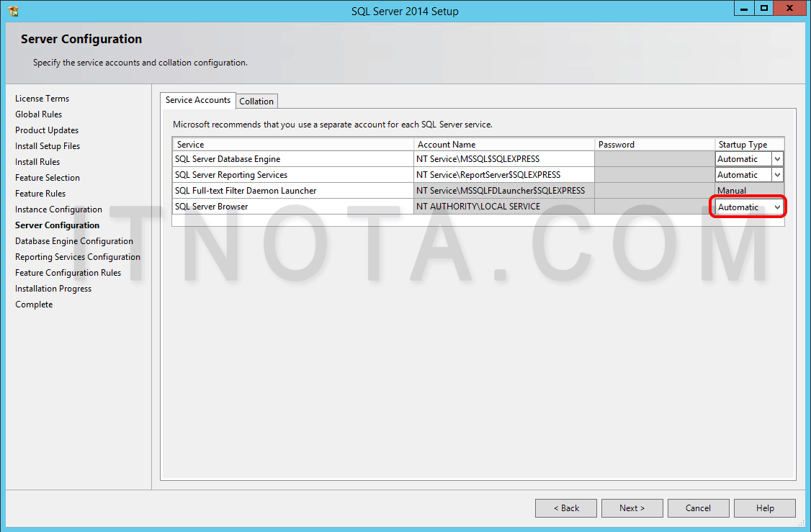Select the Complete step
Screen dimensions: 811x532
pyautogui.click(x=33, y=304)
